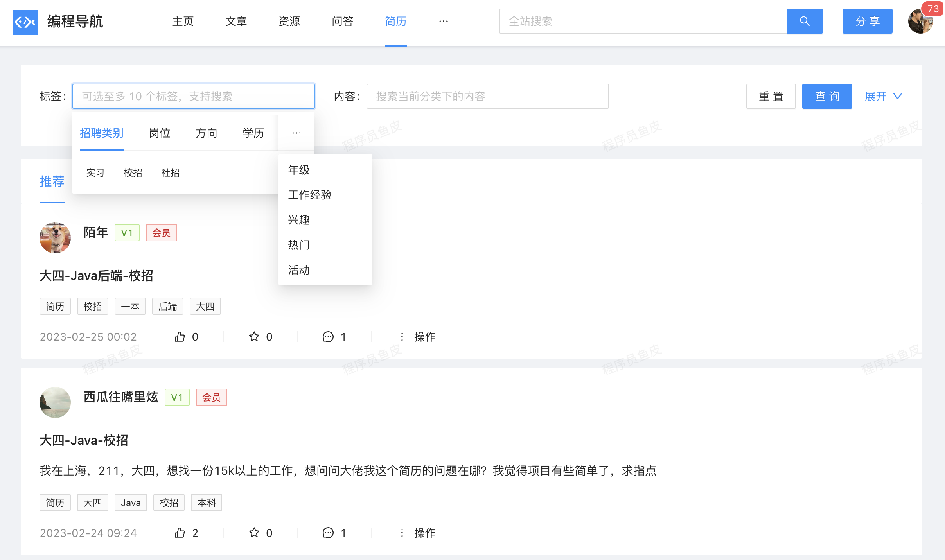Switch to the 岗位 tag category tab
Viewport: 945px width, 560px height.
pos(160,133)
